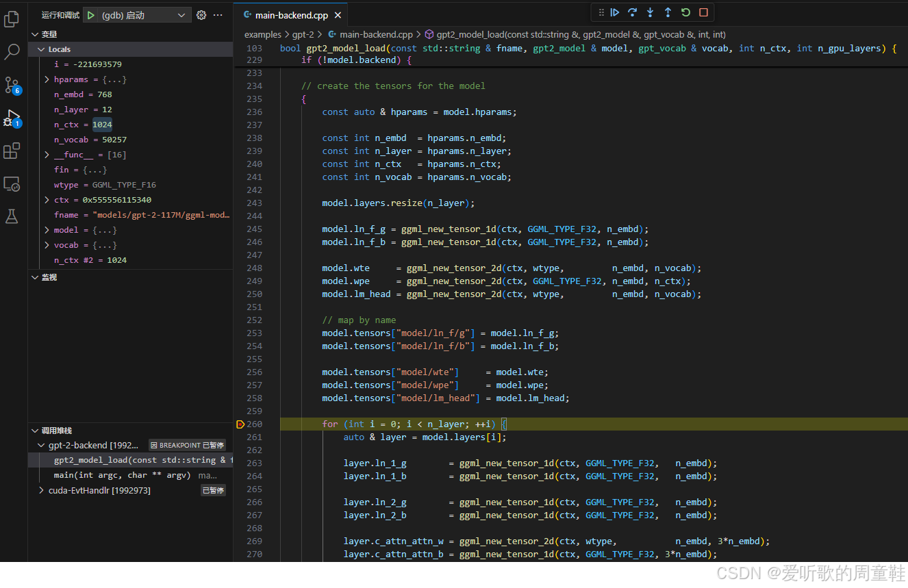The height and width of the screenshot is (588, 908).
Task: Expand the hparams variable
Action: coord(47,79)
